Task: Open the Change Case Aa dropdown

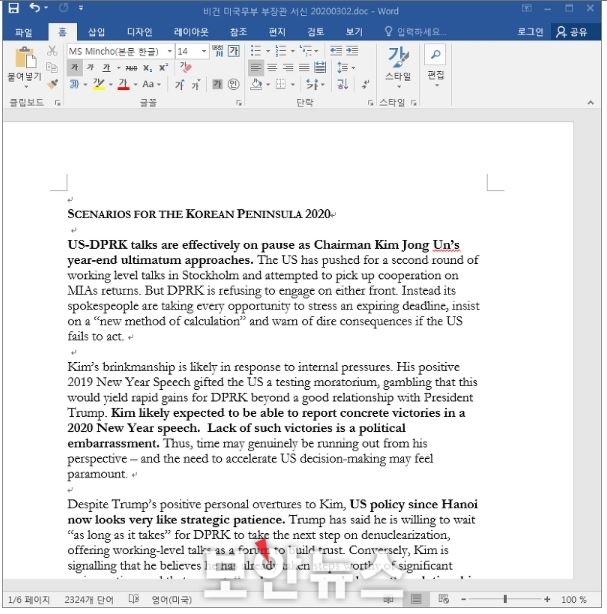Action: (151, 84)
